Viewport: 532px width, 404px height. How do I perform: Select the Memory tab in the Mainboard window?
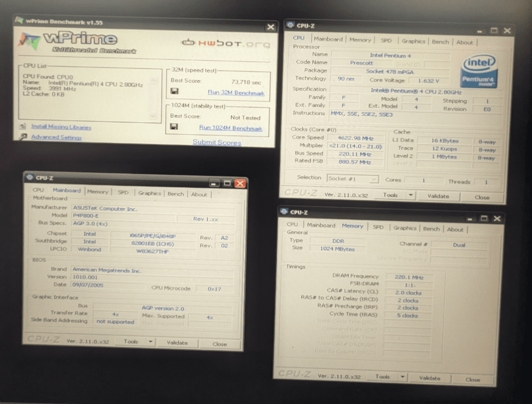98,192
